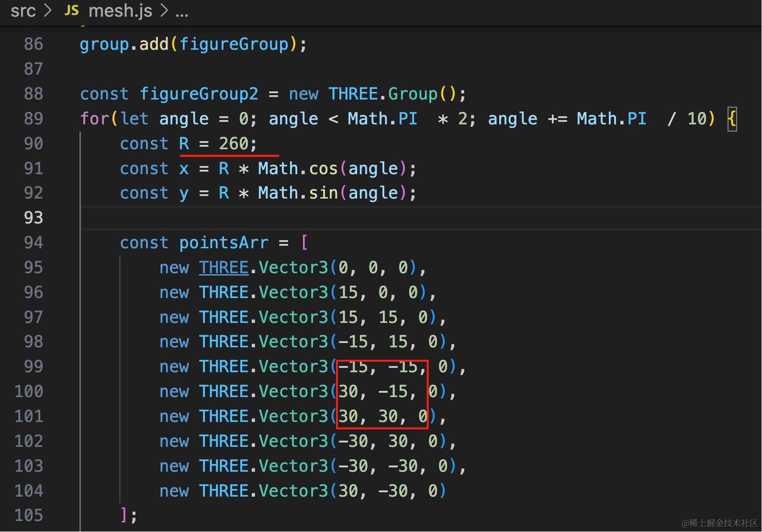Click line number 105 in the gutter

point(29,515)
